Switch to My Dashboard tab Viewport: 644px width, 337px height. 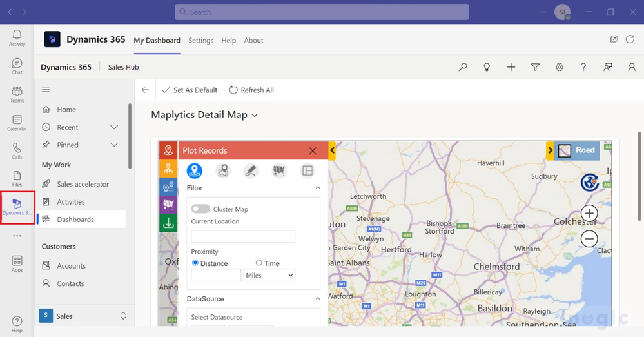(157, 40)
